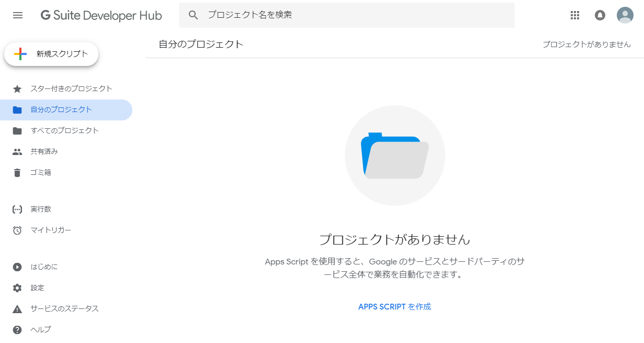The height and width of the screenshot is (343, 644).
Task: Click the play circle icon for はじめに
Action: [17, 267]
